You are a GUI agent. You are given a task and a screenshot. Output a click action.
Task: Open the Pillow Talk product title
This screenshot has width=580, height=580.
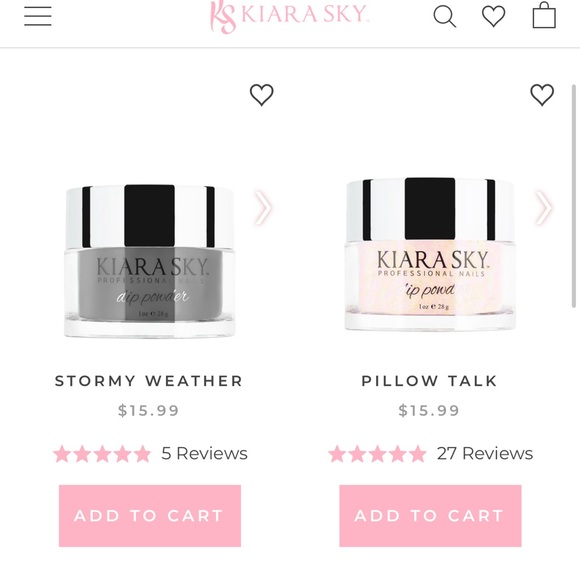click(x=429, y=381)
